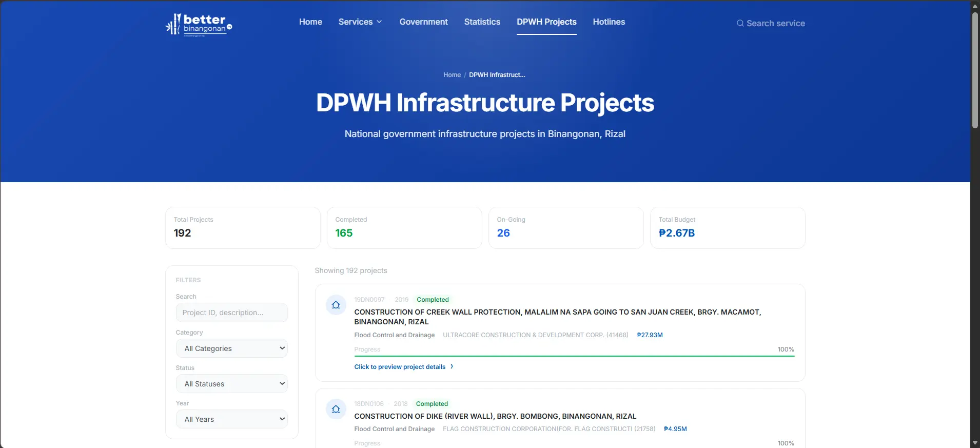Open the Hotlines nav item
Viewport: 980px width, 448px height.
(609, 22)
